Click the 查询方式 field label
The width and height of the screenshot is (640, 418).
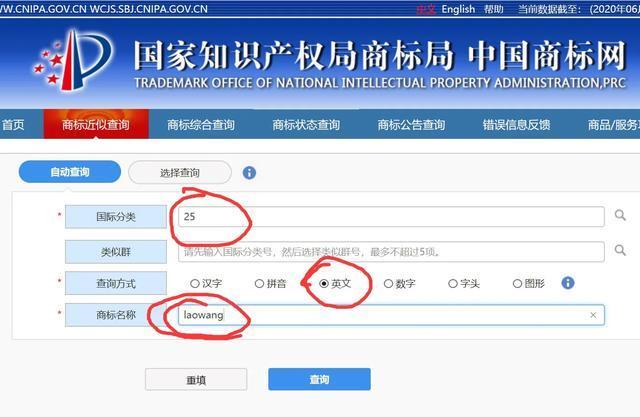coord(116,283)
